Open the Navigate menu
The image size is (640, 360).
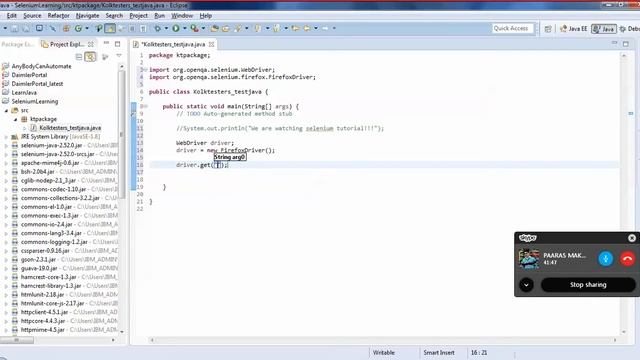click(87, 16)
